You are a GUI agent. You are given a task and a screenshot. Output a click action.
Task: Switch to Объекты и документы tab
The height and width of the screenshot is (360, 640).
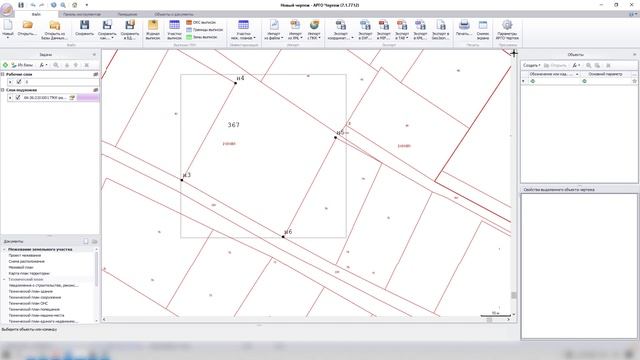click(x=174, y=14)
